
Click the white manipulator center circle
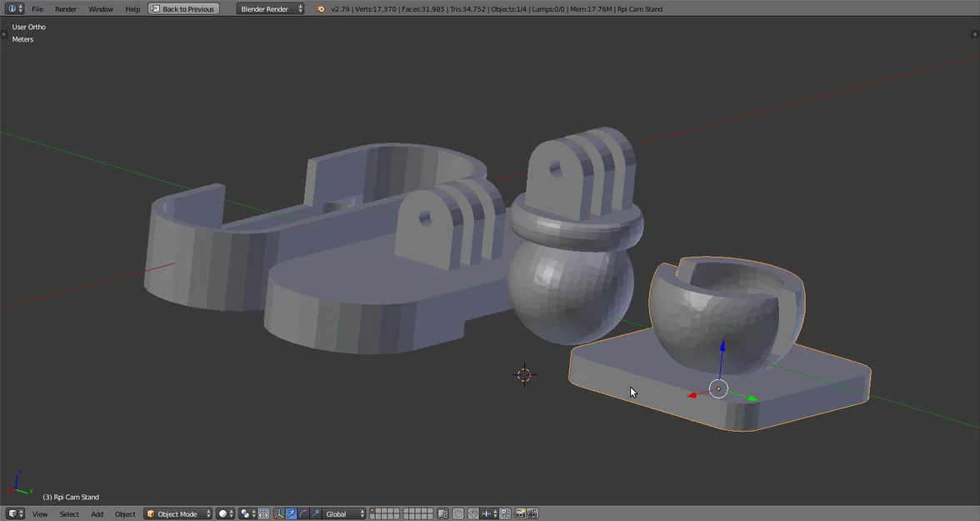(x=718, y=388)
